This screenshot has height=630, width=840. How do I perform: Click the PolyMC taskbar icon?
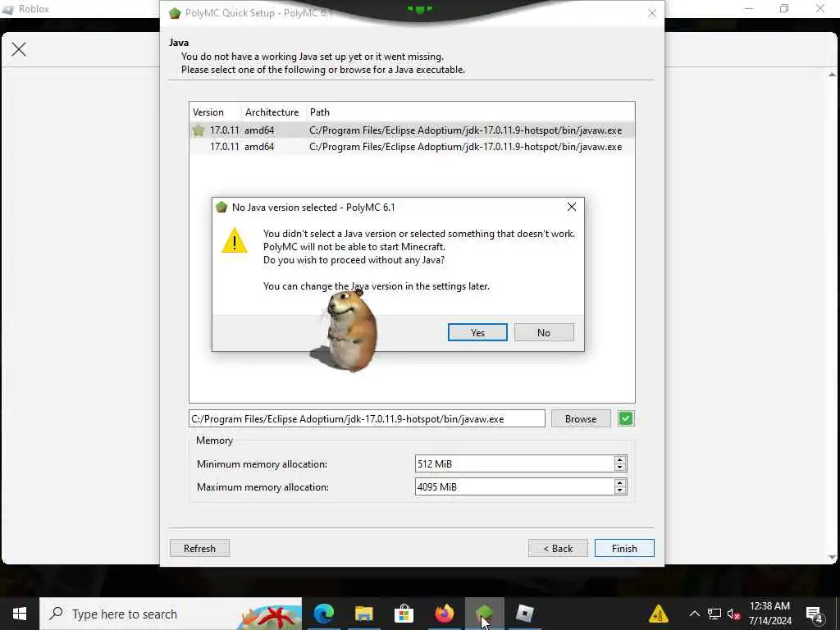pyautogui.click(x=484, y=614)
